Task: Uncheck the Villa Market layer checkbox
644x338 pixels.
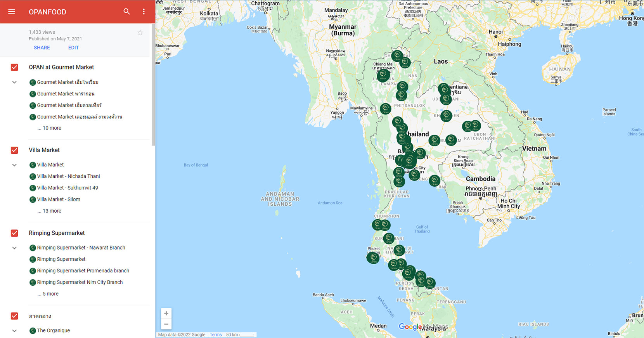Action: [x=14, y=150]
